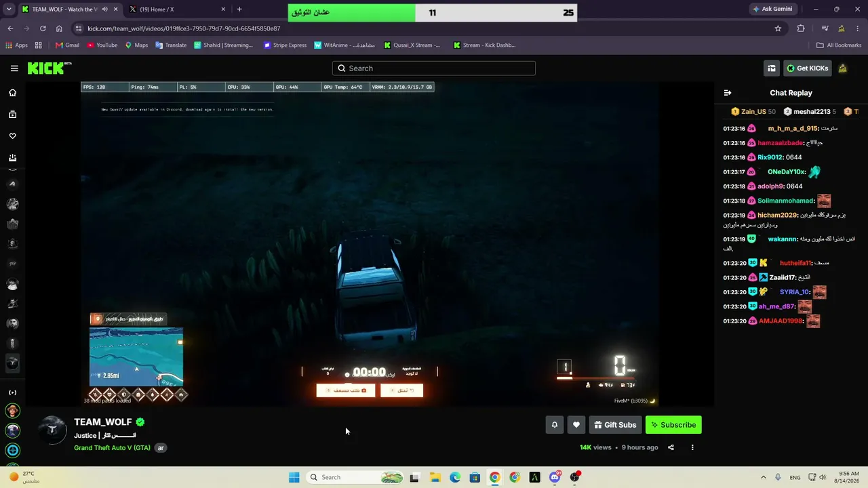This screenshot has width=868, height=488.
Task: Open a new browser tab
Action: pos(239,9)
